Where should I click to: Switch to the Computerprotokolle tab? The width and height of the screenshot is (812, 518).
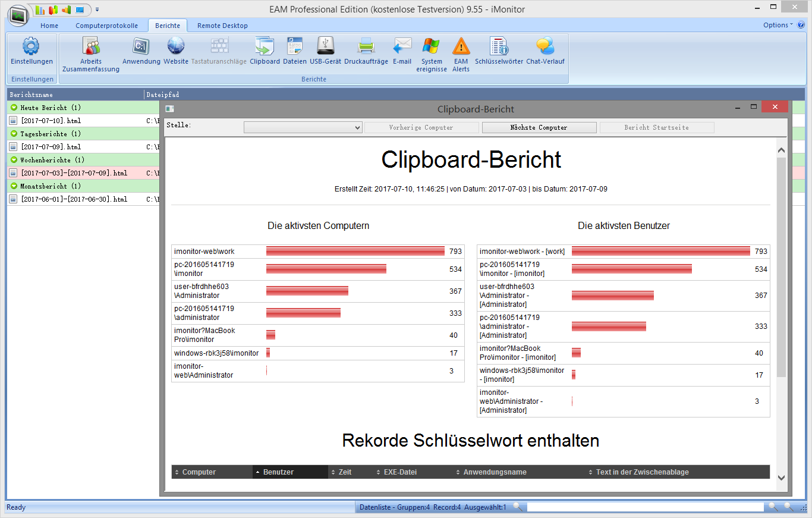[106, 26]
